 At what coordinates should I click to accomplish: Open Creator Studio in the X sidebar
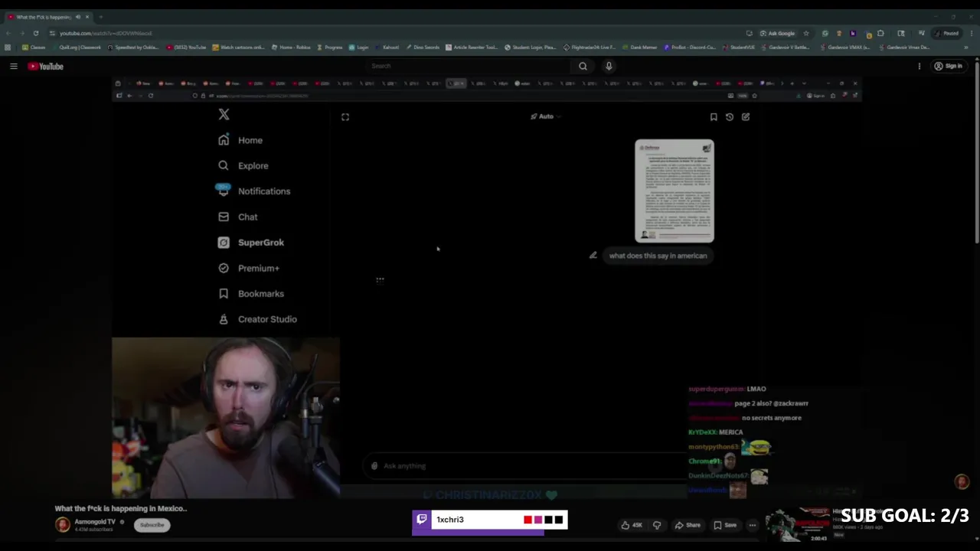[x=257, y=319]
